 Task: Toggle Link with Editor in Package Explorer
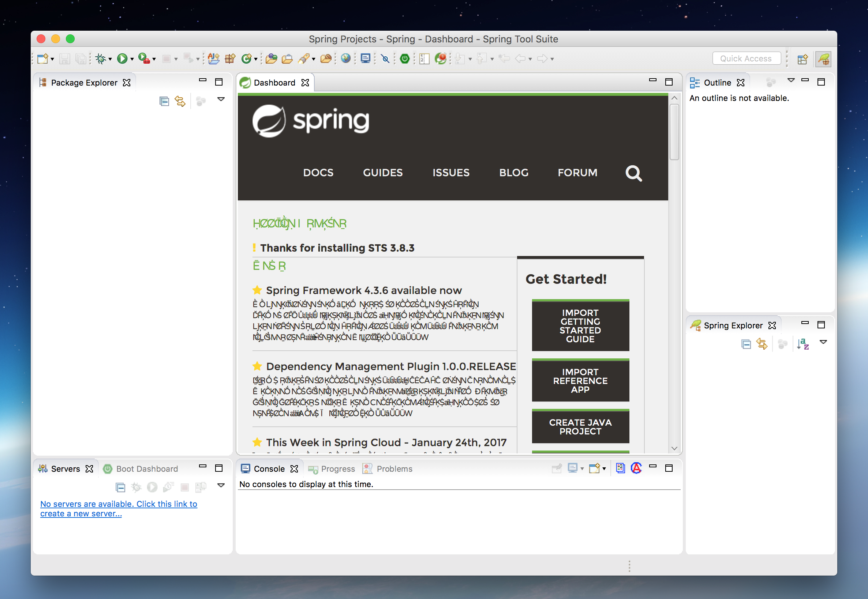click(x=180, y=101)
